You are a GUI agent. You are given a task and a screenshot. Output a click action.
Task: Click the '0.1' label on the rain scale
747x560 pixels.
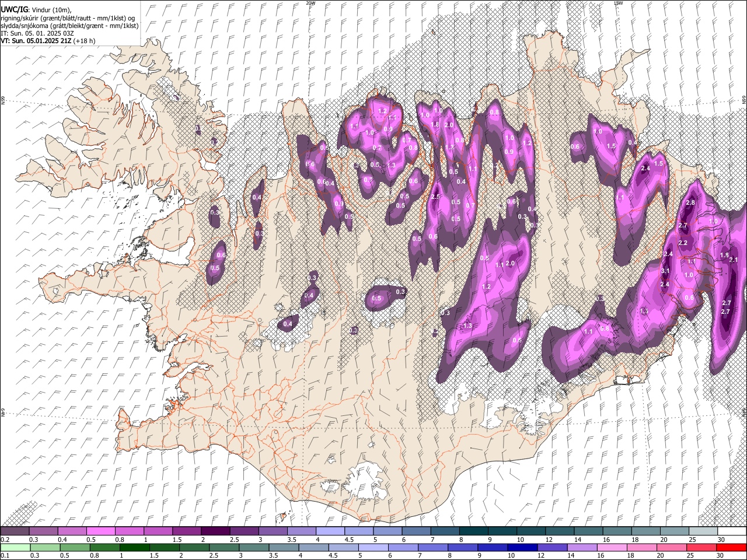click(x=5, y=555)
